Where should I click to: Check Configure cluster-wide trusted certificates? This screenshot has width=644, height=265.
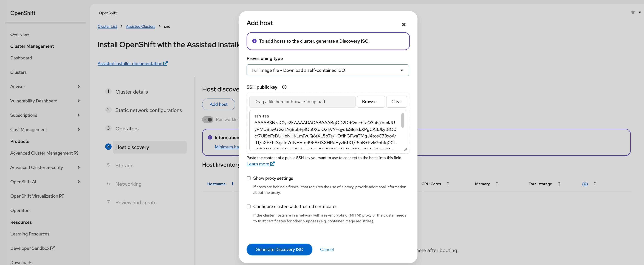tap(248, 207)
